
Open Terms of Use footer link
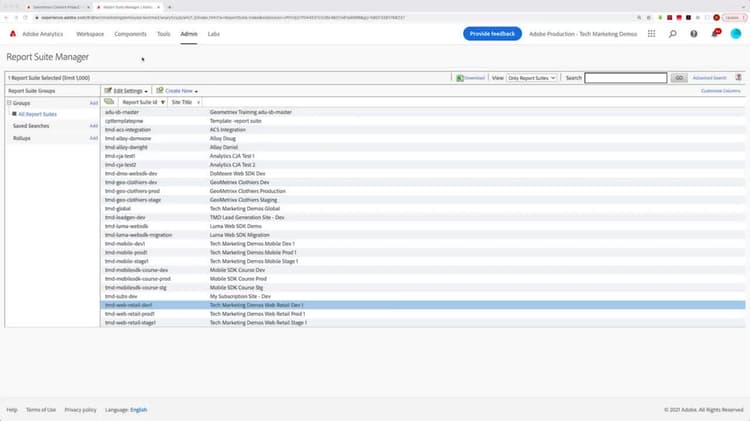[x=41, y=410]
